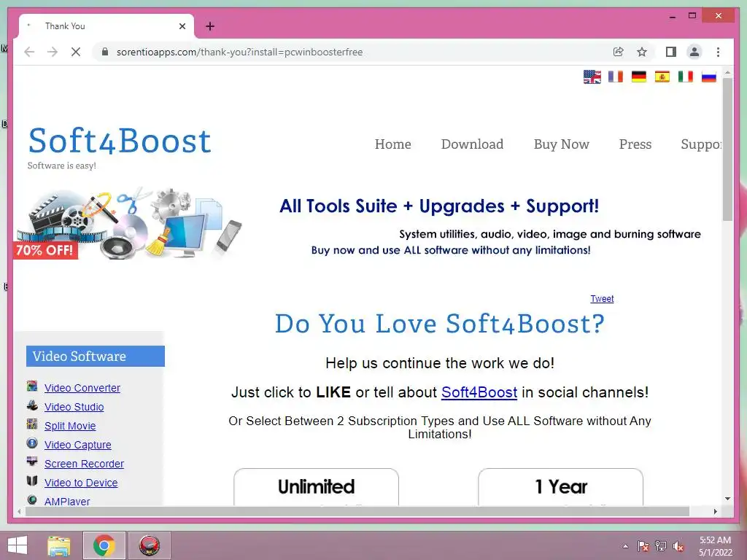Screen dimensions: 747x560
Task: Open the Home menu item
Action: click(x=392, y=144)
